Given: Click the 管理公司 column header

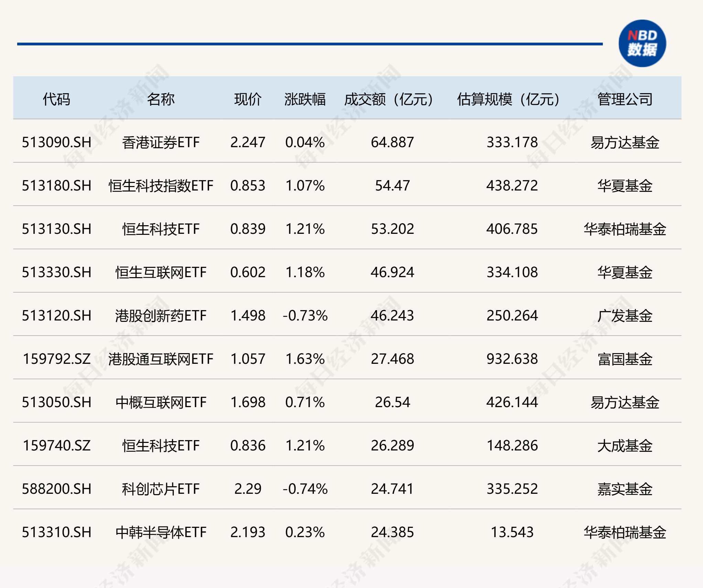Looking at the screenshot, I should point(625,99).
